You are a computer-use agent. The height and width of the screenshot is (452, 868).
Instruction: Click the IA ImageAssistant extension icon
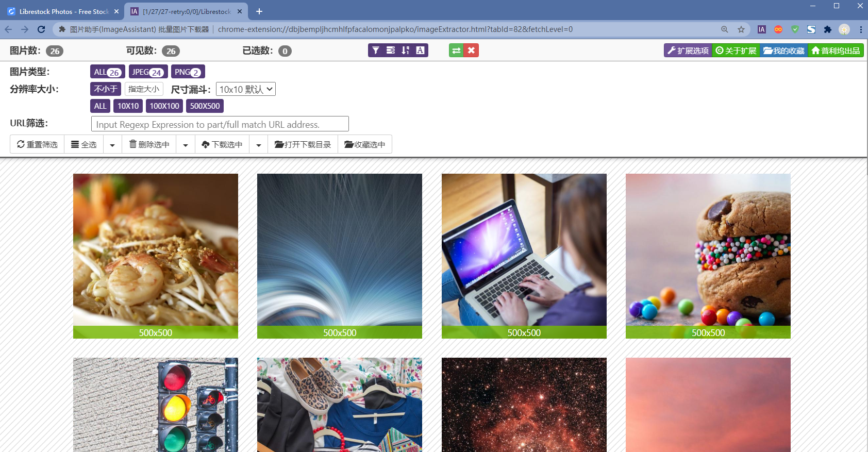(x=762, y=29)
